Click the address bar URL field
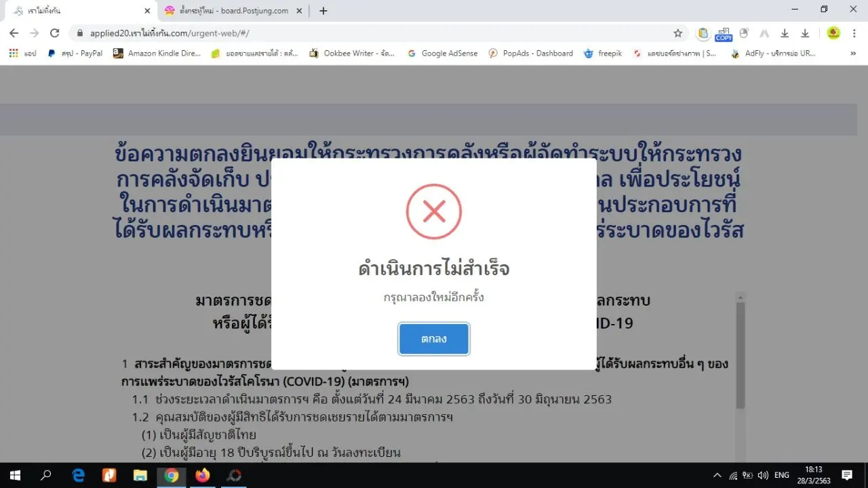Viewport: 868px width, 488px height. tap(372, 33)
